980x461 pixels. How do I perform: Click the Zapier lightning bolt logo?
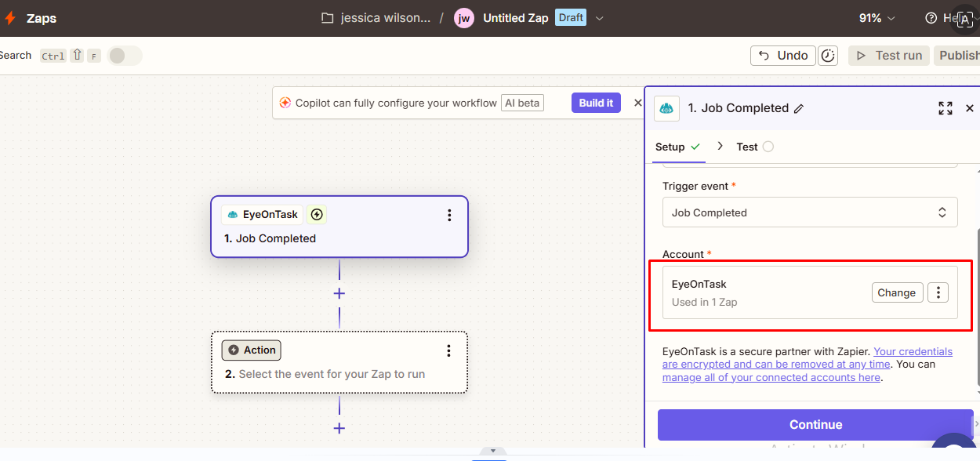coord(10,18)
